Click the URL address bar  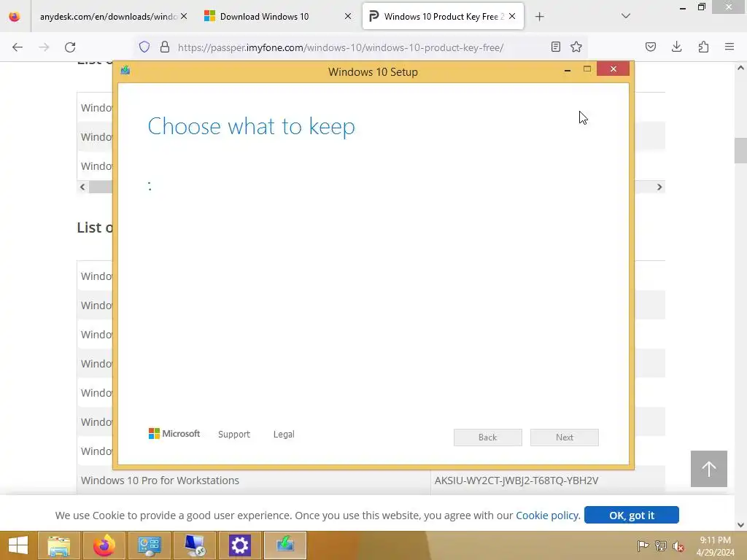click(341, 47)
